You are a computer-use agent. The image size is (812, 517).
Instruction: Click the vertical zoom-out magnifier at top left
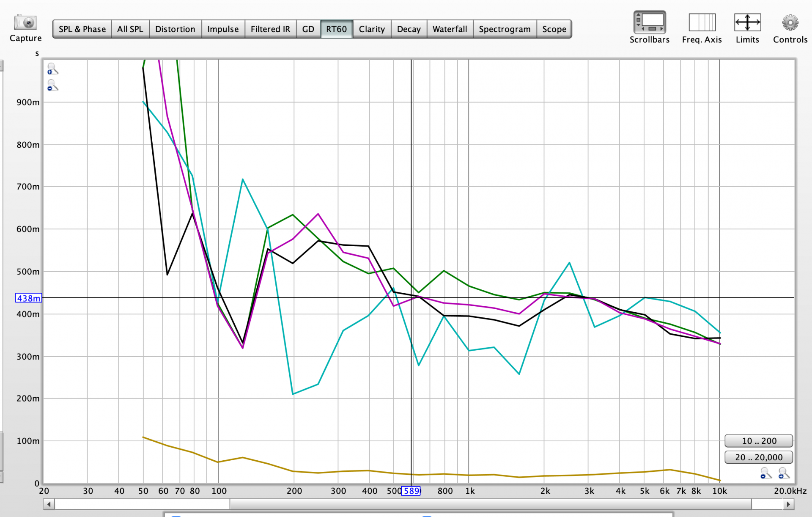tap(52, 85)
